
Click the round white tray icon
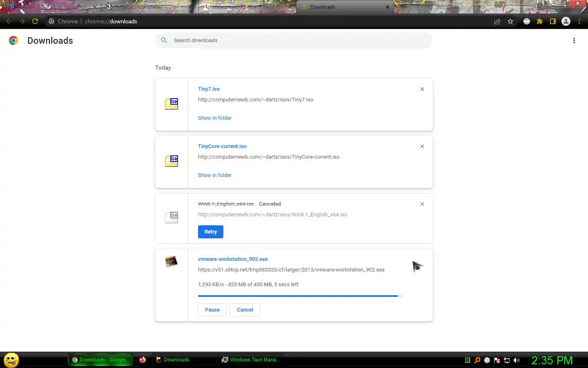(487, 360)
